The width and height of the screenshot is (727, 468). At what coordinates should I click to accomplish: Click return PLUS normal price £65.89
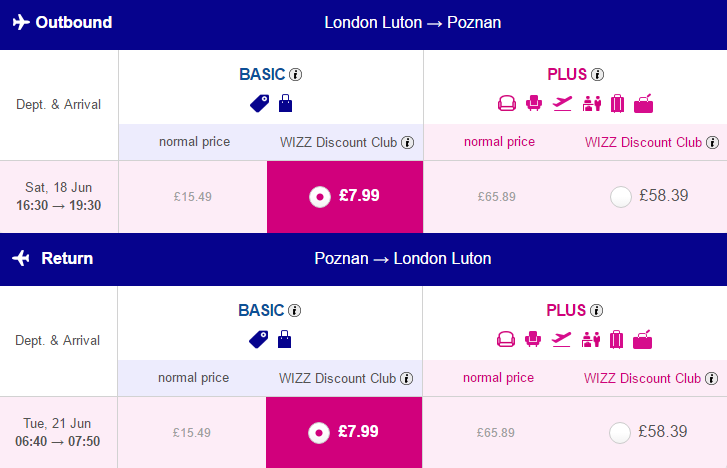point(496,433)
